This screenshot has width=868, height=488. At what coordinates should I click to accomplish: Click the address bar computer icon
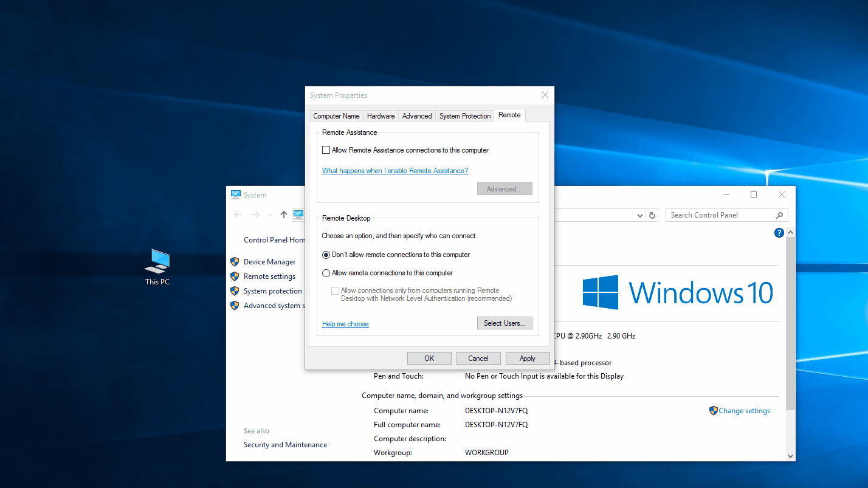pyautogui.click(x=298, y=215)
